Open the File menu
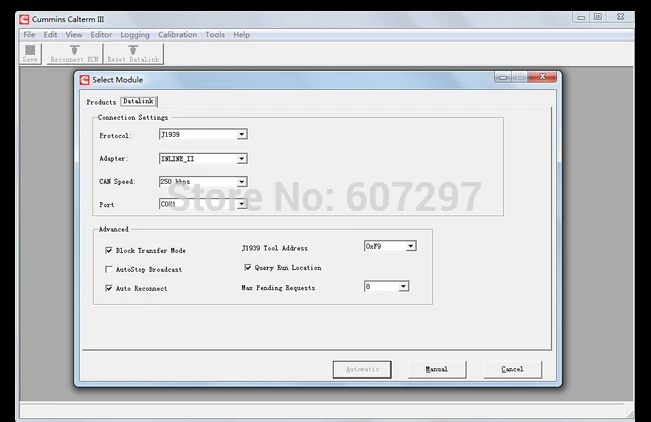651x422 pixels. coord(29,35)
